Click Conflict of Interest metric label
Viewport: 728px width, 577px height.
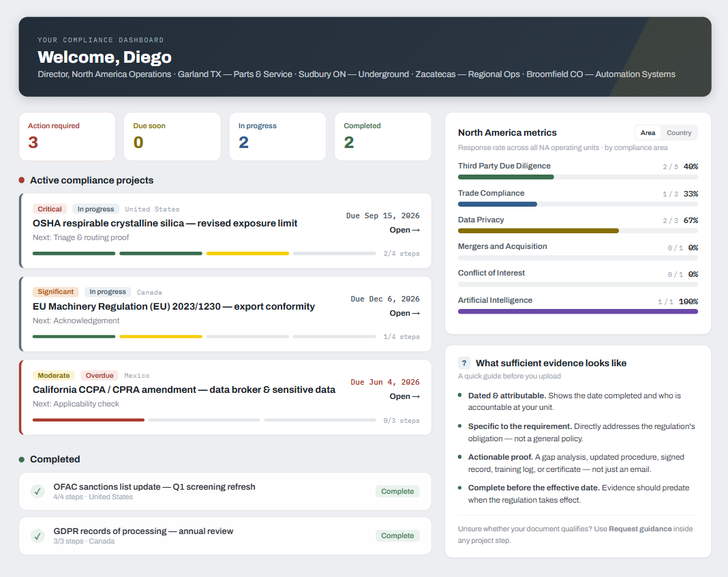491,273
